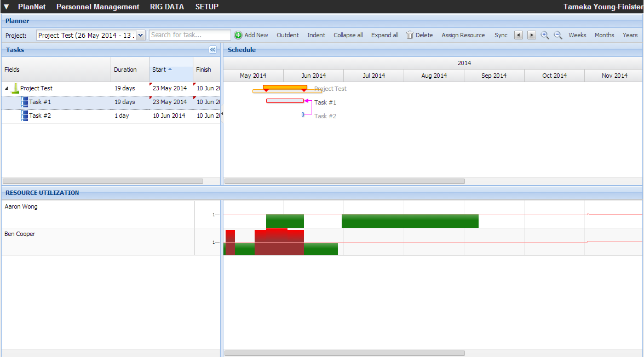Screen dimensions: 644x357
Task: Shift timeline forward with right arrow button
Action: click(532, 35)
